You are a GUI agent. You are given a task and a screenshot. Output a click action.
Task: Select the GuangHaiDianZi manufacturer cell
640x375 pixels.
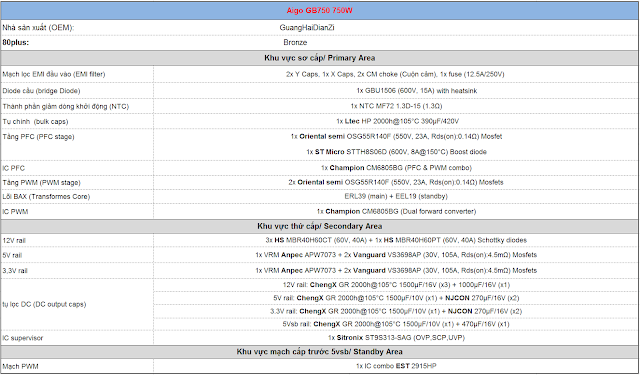click(x=307, y=28)
